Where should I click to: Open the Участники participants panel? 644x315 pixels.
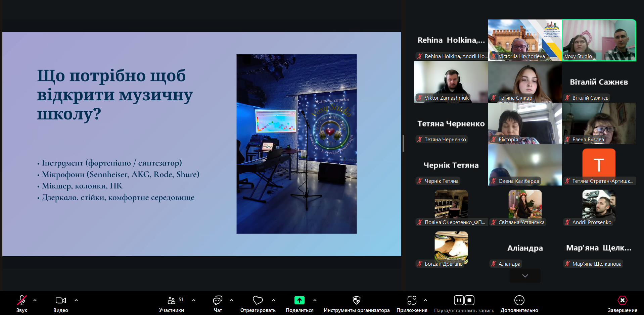point(172,301)
